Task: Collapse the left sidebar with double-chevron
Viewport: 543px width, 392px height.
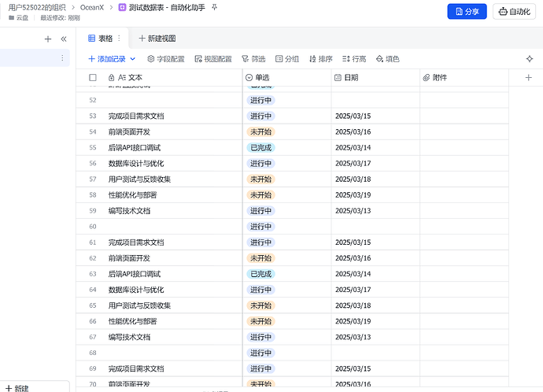Action: pos(64,39)
